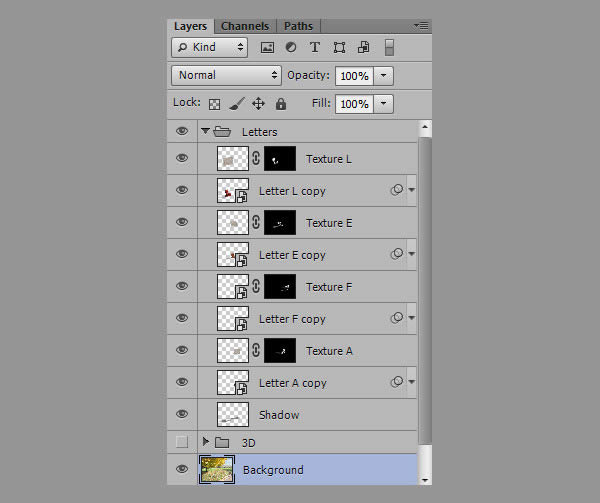Click the shape layer filter icon
This screenshot has height=503, width=600.
(x=339, y=47)
